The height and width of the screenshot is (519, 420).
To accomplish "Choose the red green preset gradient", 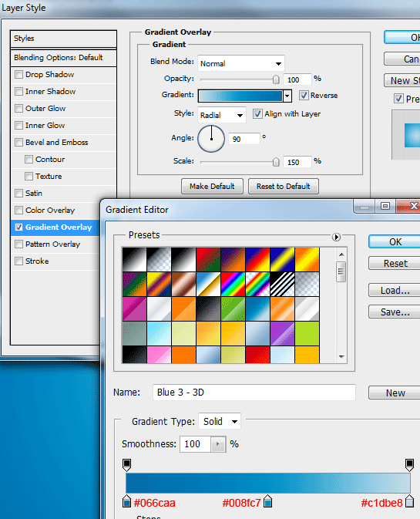I will (208, 259).
